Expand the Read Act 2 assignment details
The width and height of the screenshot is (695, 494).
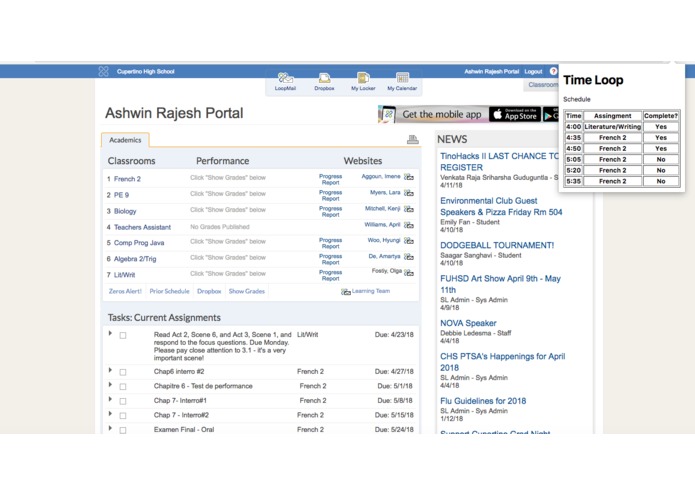point(110,333)
